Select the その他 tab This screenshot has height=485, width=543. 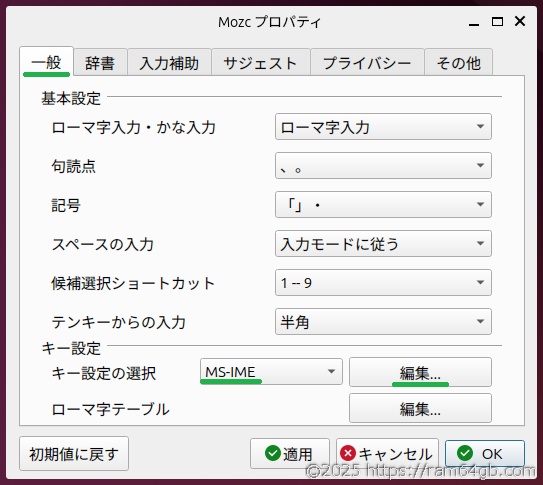point(459,63)
